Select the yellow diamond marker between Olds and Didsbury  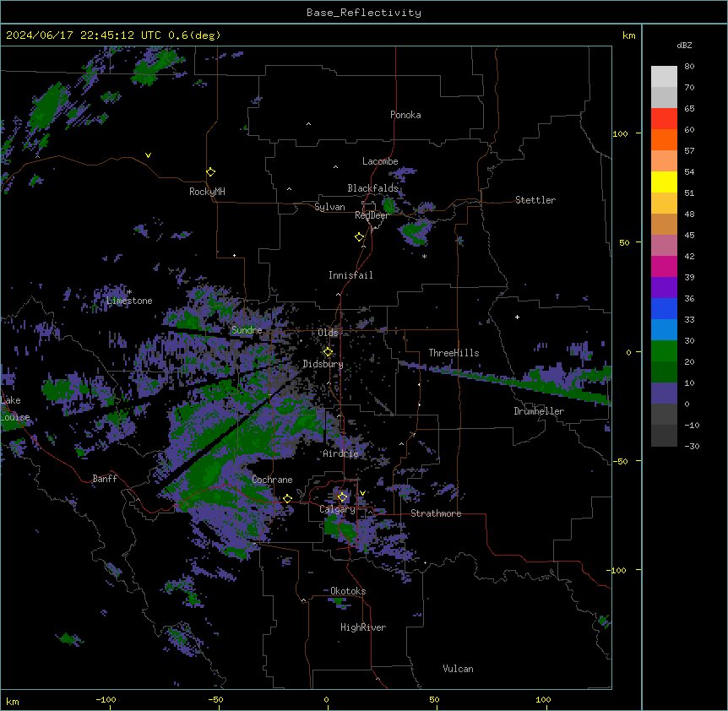coord(328,352)
